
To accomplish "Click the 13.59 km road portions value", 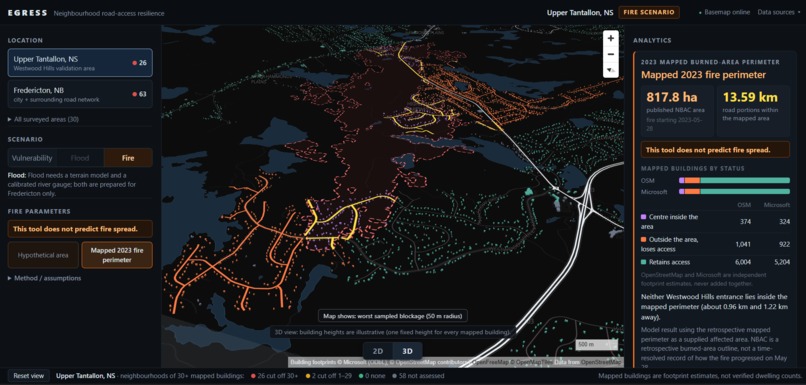I will pyautogui.click(x=750, y=97).
